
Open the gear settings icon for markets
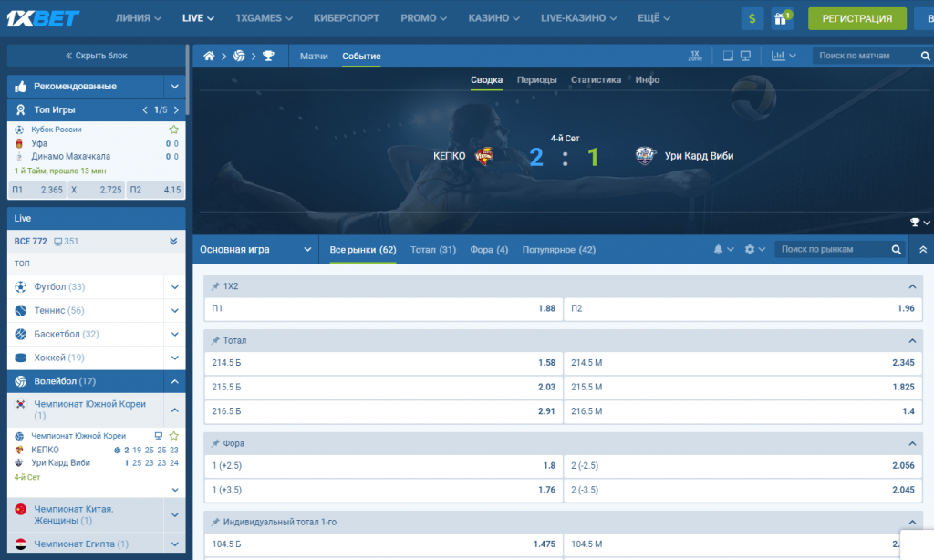(x=750, y=249)
